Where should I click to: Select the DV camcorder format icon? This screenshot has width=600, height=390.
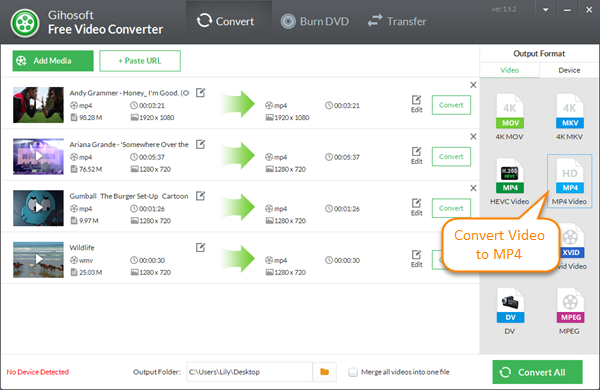510,305
